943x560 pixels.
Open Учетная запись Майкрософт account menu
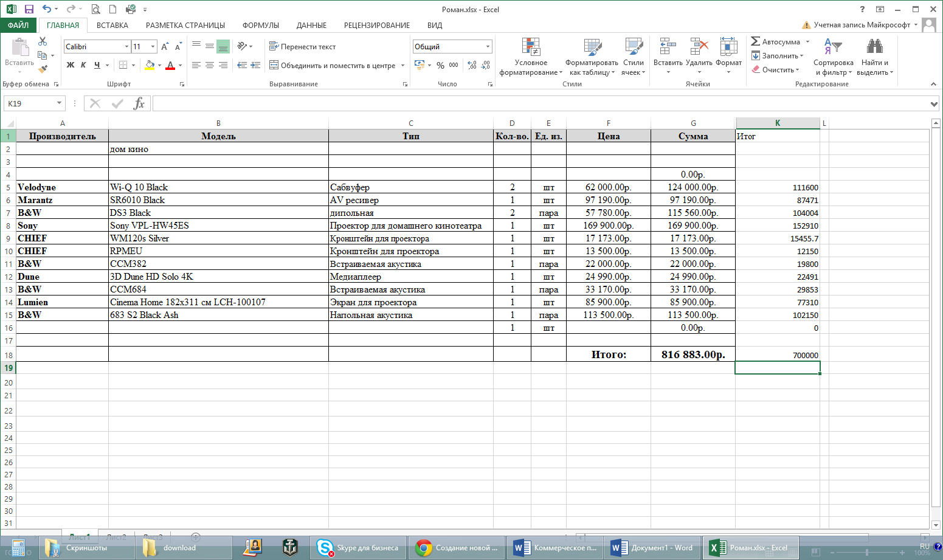(x=860, y=25)
